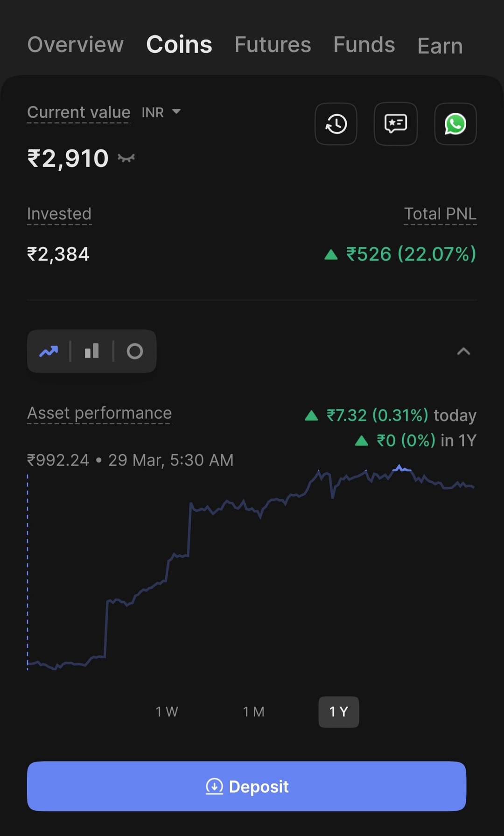The width and height of the screenshot is (504, 836).
Task: Open transaction history clock icon
Action: (x=336, y=124)
